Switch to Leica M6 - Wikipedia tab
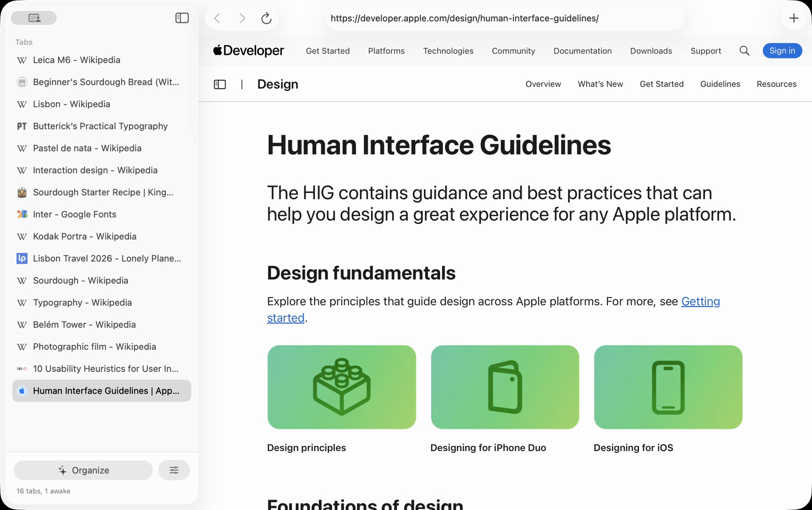This screenshot has width=812, height=510. coord(101,60)
